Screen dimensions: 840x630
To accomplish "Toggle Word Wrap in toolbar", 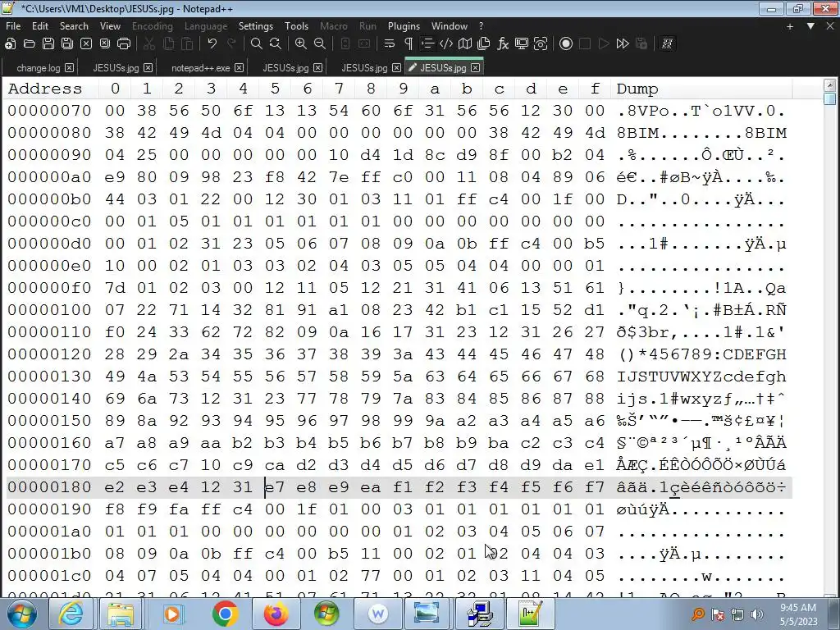I will [390, 44].
